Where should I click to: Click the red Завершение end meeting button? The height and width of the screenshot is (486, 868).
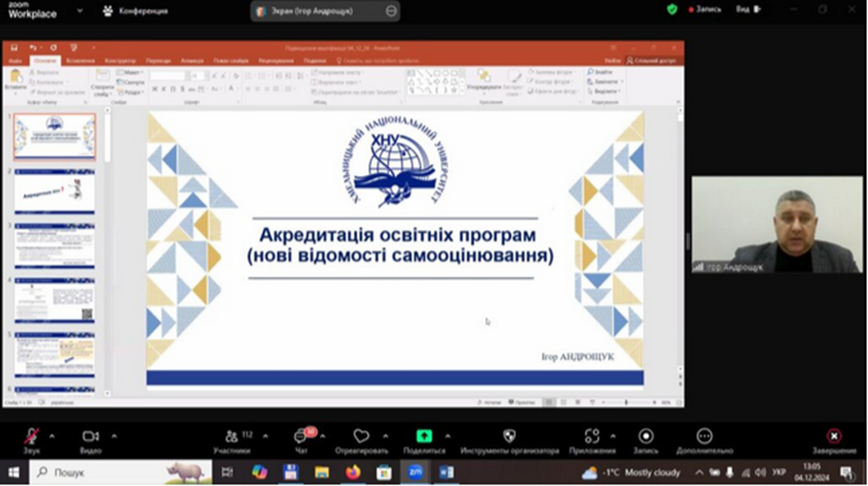point(833,441)
